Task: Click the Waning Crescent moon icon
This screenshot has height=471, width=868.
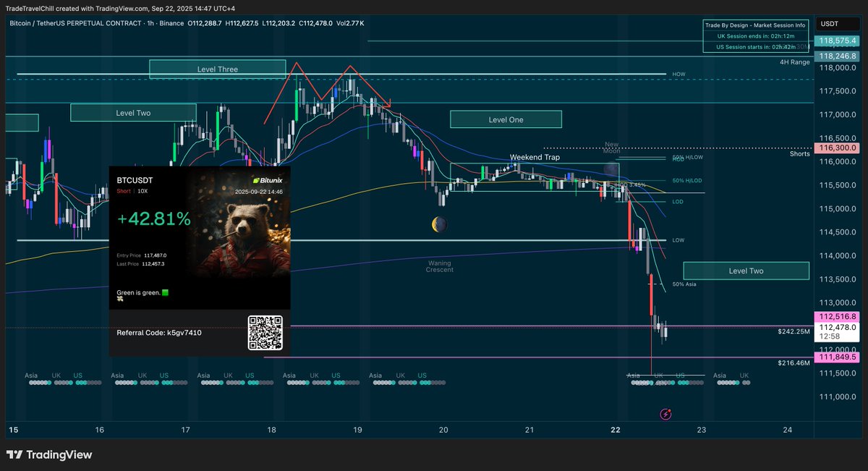Action: point(439,225)
